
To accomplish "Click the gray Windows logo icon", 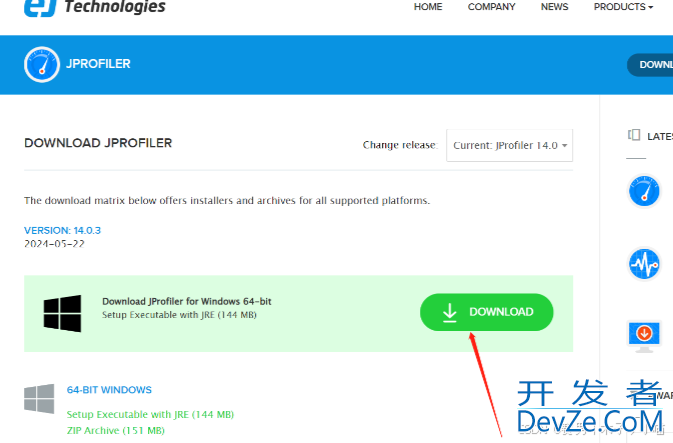I will (x=39, y=399).
